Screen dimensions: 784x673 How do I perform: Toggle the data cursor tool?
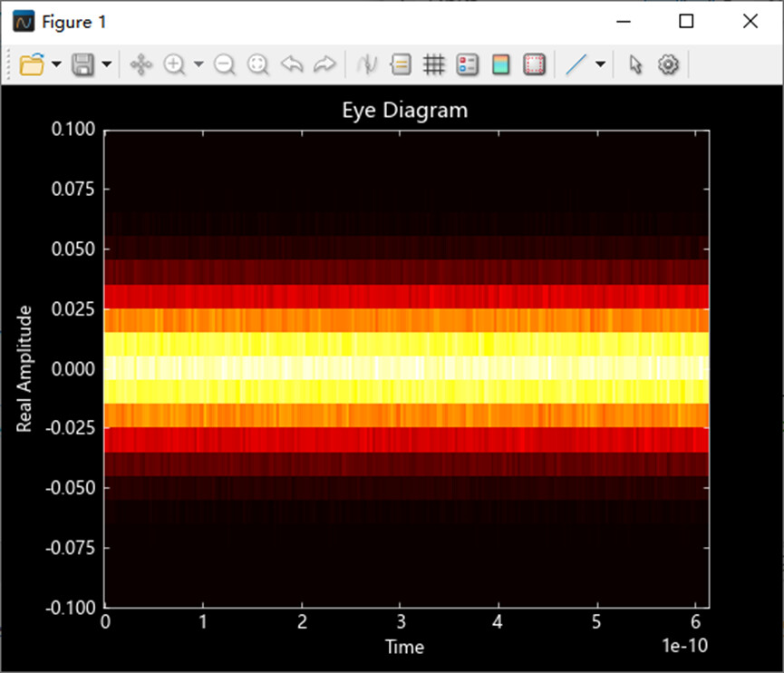point(367,64)
